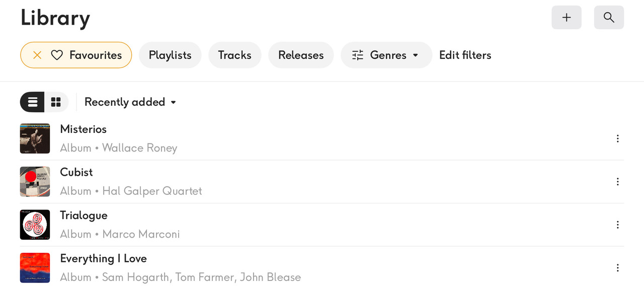Select the Releases filter
This screenshot has width=644, height=288.
[301, 55]
